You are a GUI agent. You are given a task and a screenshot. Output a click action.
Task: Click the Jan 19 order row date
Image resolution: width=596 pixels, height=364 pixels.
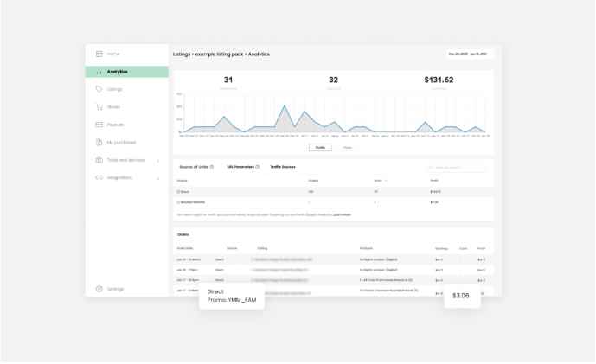tap(189, 259)
